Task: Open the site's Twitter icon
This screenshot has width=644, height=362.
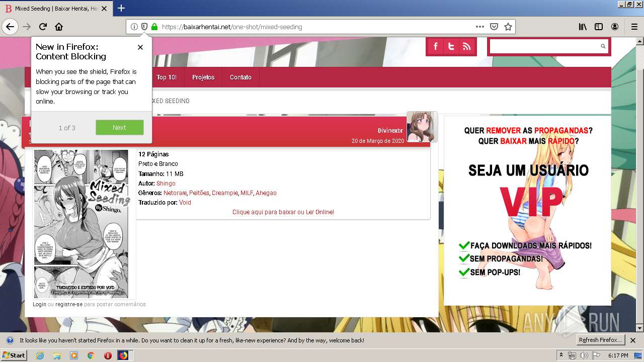Action: pos(451,47)
